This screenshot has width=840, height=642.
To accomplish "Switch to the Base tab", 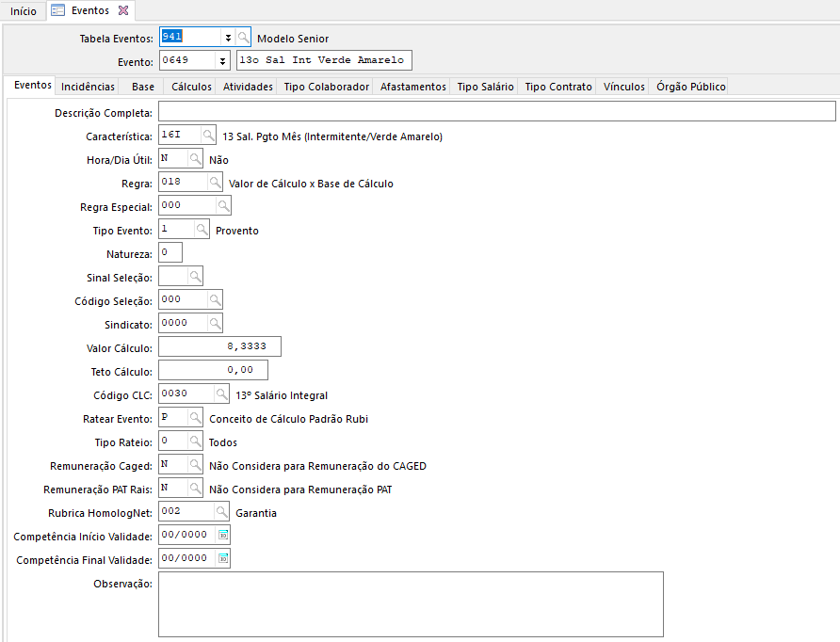I will pyautogui.click(x=143, y=87).
